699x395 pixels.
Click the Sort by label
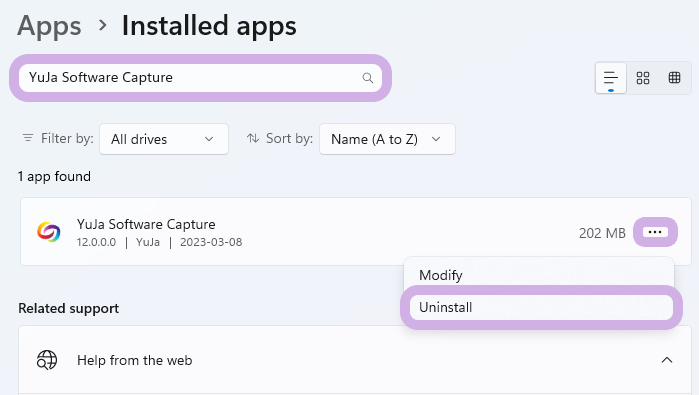(289, 139)
